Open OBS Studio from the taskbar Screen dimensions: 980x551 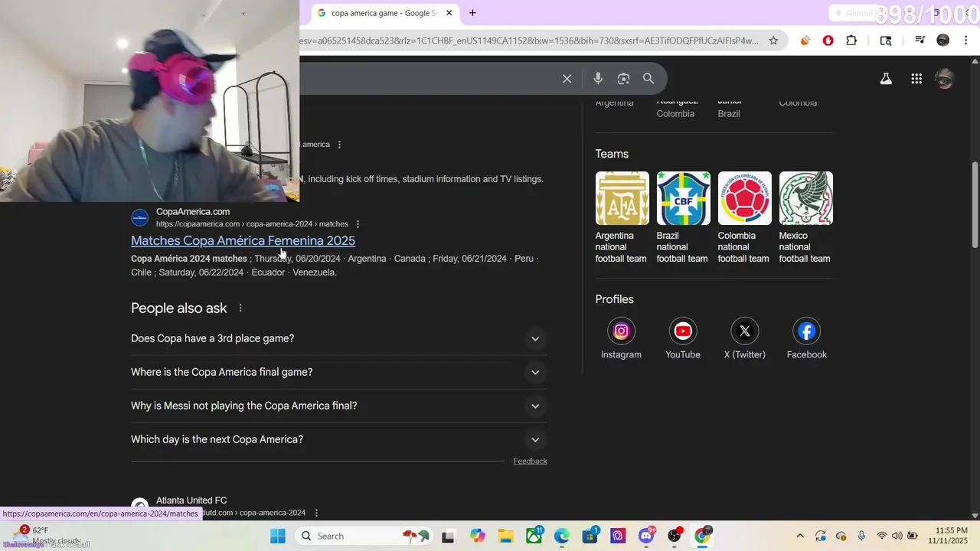point(675,536)
